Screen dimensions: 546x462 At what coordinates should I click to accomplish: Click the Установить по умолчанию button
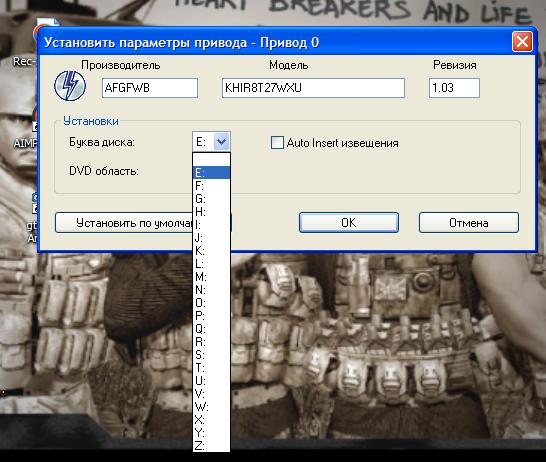click(x=124, y=222)
